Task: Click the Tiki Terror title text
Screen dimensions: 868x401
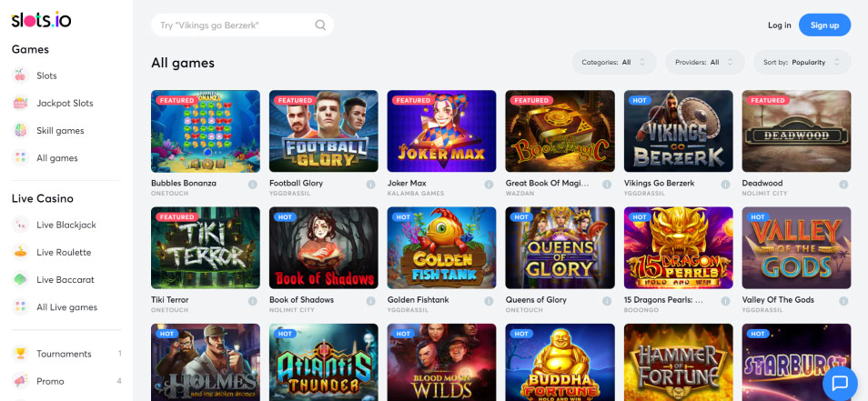Action: (x=170, y=300)
